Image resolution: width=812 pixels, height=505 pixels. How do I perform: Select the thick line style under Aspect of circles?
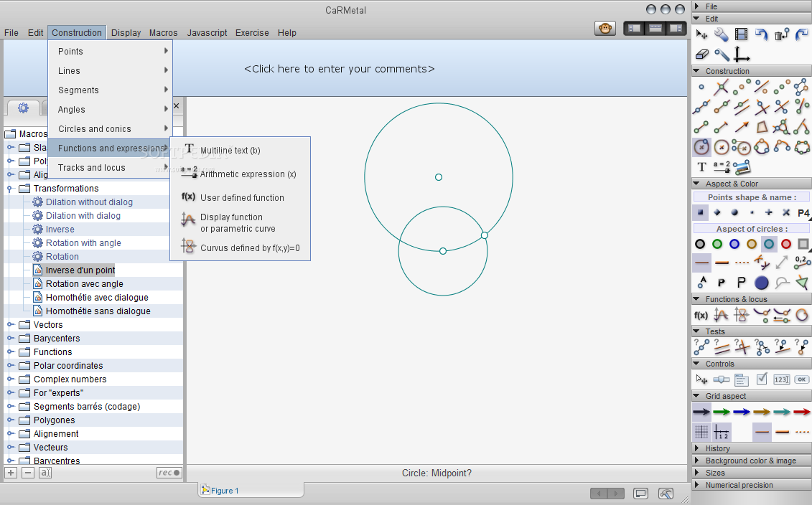click(722, 263)
